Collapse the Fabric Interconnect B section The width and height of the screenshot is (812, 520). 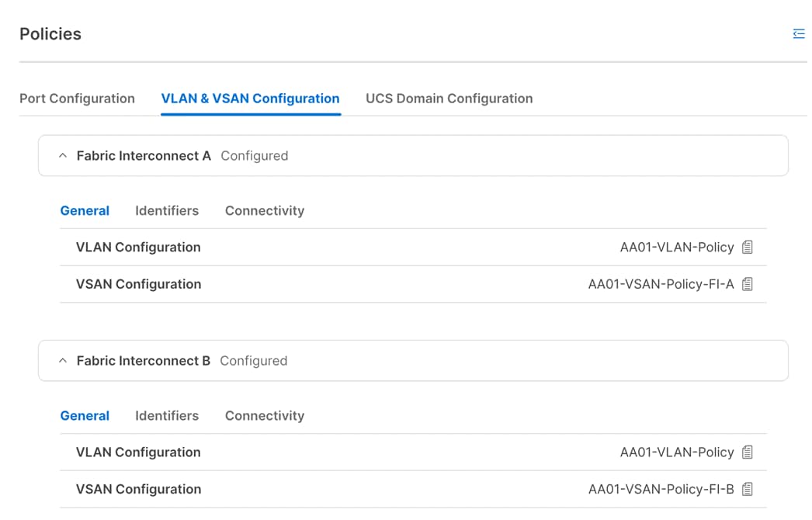[x=63, y=360]
